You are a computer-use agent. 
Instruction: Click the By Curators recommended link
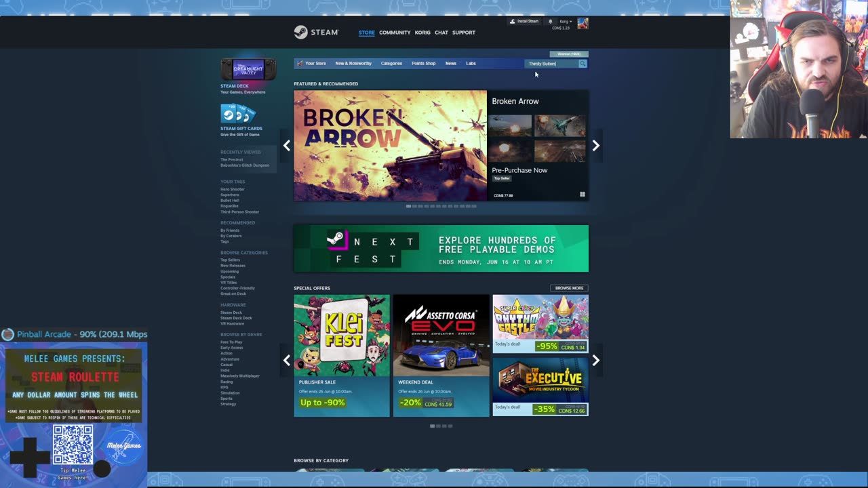coord(231,236)
